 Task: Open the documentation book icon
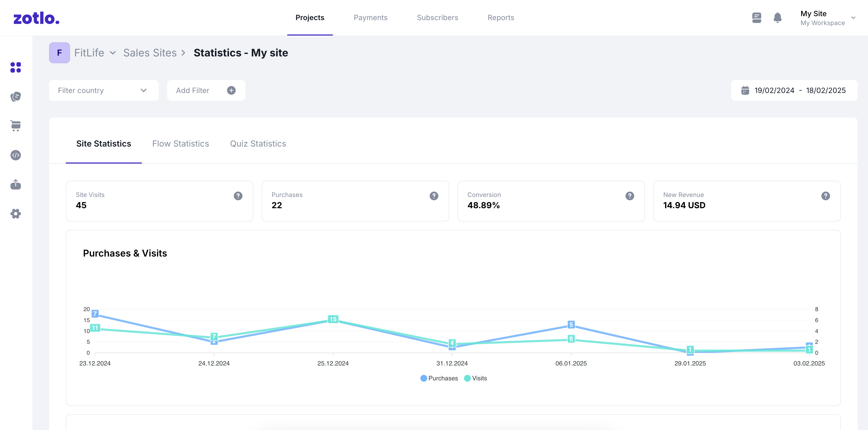[756, 18]
